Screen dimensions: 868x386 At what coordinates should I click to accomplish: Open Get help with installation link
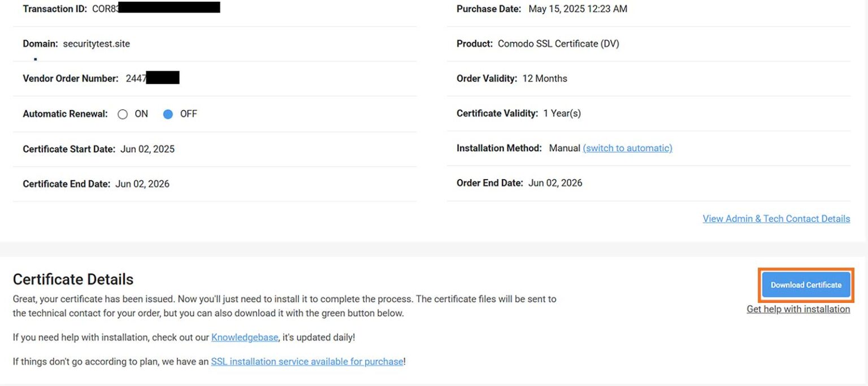[x=798, y=309]
